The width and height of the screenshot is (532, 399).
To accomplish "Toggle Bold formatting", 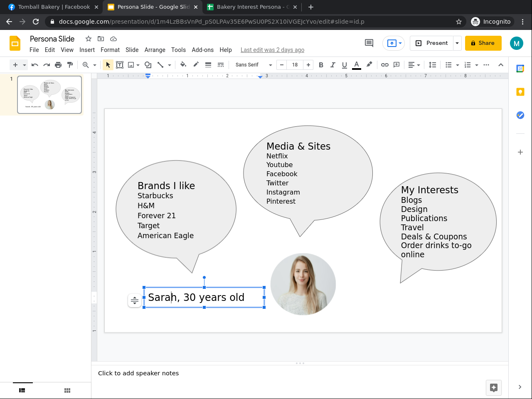I will [321, 65].
